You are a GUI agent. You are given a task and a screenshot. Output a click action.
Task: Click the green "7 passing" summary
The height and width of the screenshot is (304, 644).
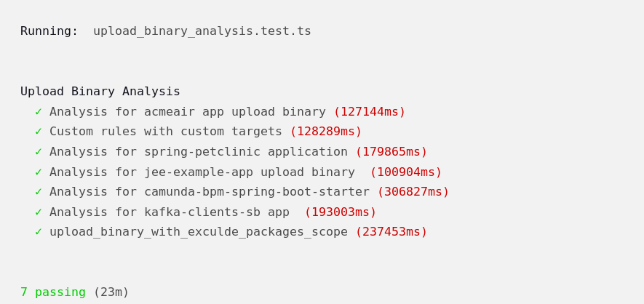[52, 292]
